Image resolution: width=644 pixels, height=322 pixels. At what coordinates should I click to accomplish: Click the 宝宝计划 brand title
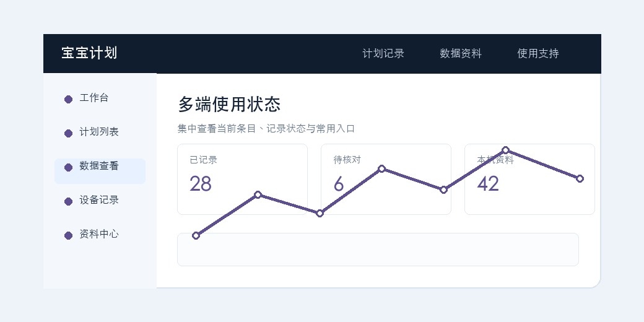click(x=90, y=53)
